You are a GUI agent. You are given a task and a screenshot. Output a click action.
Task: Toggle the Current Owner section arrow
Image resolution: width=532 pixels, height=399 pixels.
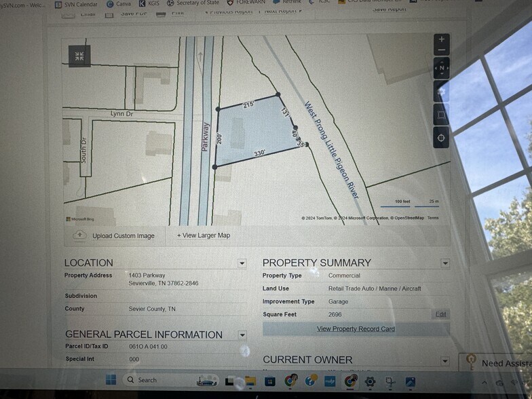tap(445, 361)
